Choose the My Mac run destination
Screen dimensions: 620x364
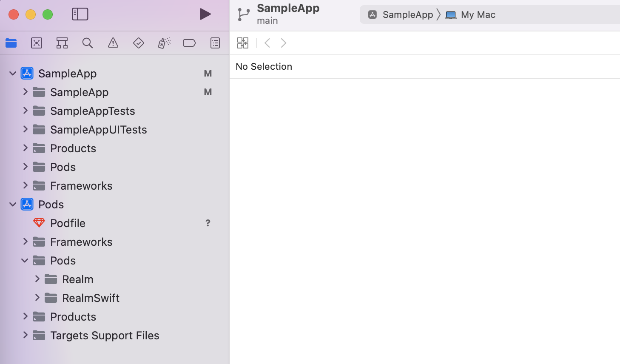pyautogui.click(x=470, y=15)
